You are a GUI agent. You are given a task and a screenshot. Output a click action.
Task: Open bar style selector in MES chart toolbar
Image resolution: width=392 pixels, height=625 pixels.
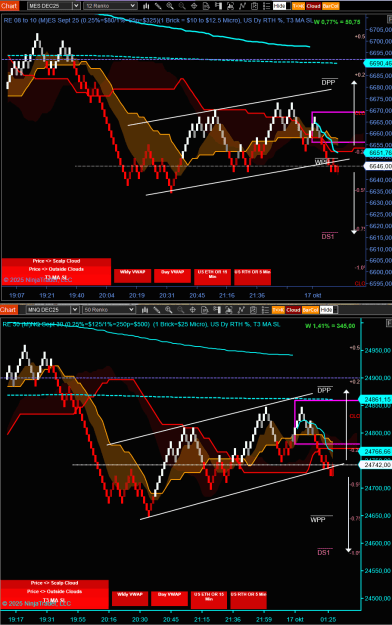[146, 6]
